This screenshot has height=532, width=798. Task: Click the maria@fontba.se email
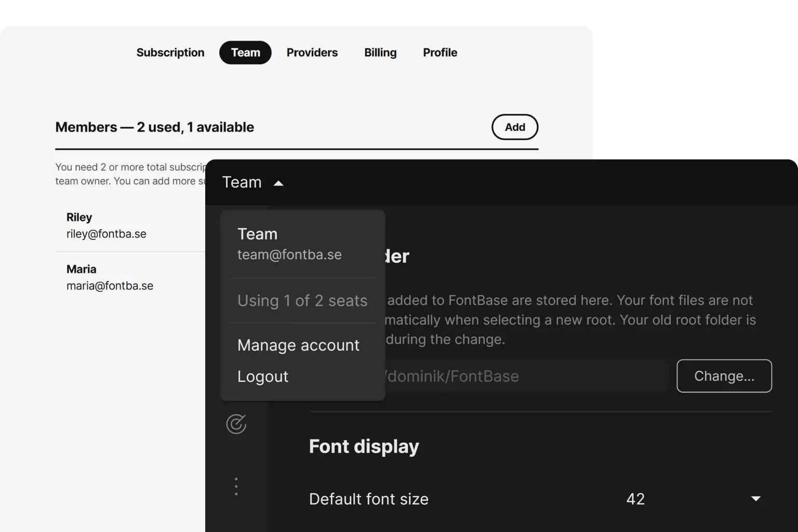point(110,286)
